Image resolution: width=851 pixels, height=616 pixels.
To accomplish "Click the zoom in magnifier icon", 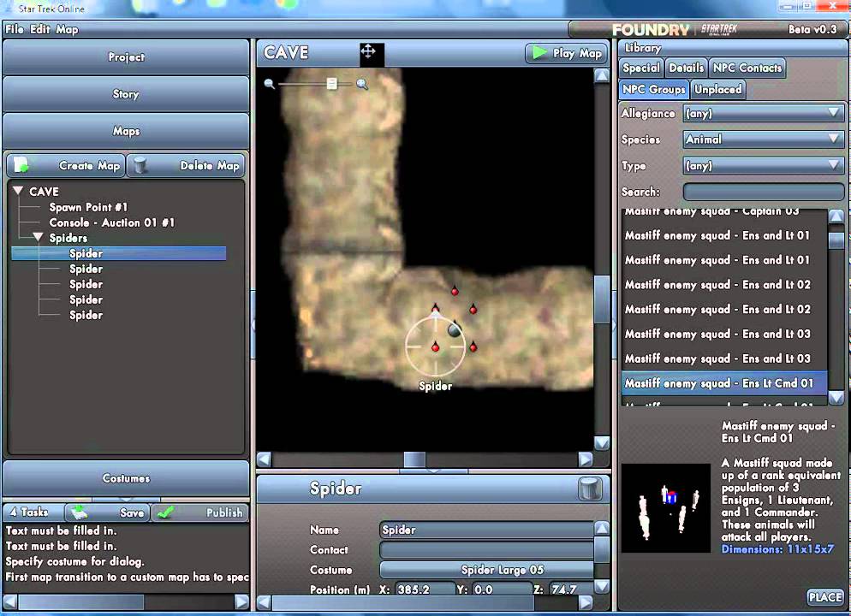I will tap(362, 84).
